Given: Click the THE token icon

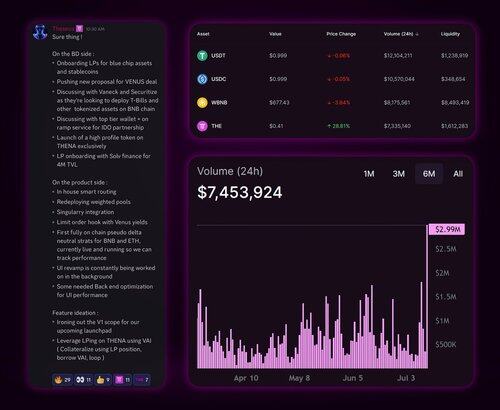Looking at the screenshot, I should [202, 126].
